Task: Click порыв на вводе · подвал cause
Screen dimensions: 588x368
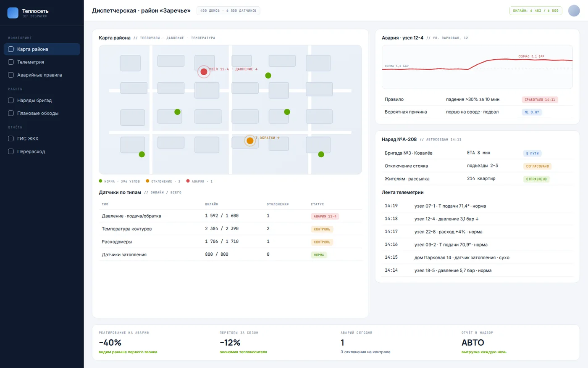Action: click(472, 112)
